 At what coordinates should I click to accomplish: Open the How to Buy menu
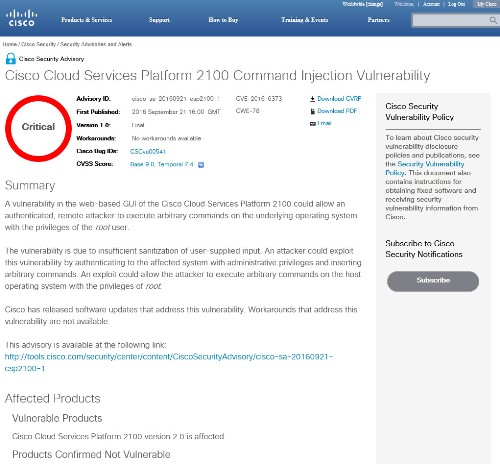tap(223, 20)
